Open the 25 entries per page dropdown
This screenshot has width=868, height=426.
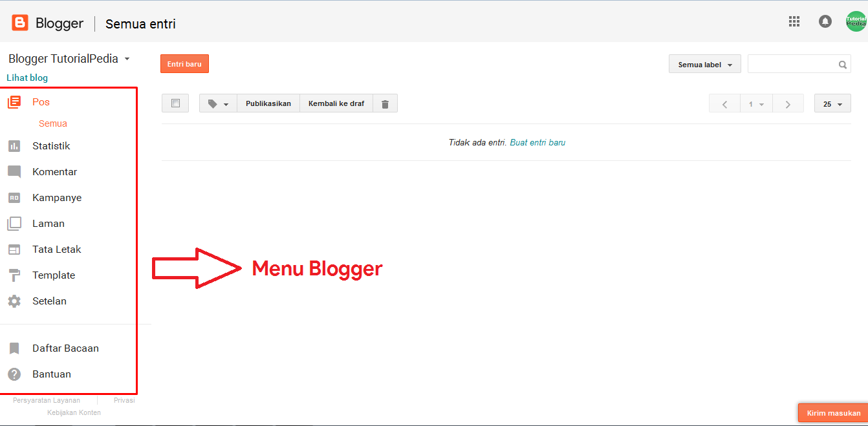(x=832, y=103)
